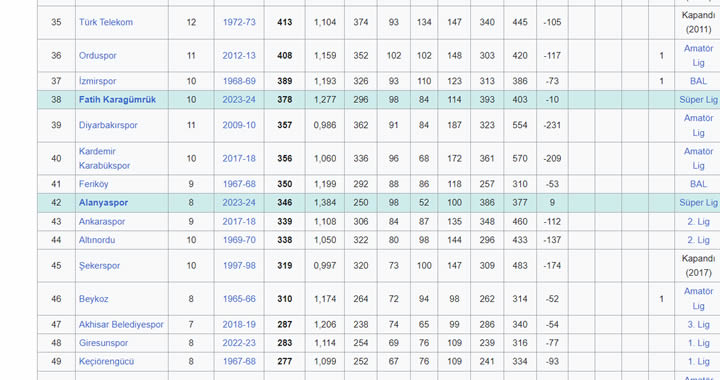Select the Beykoz link

93,299
